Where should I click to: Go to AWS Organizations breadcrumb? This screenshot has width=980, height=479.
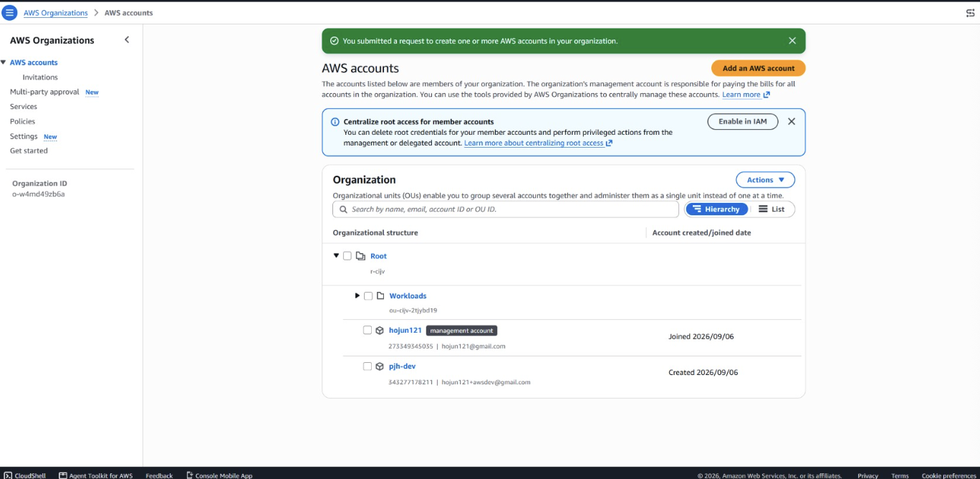coord(56,13)
